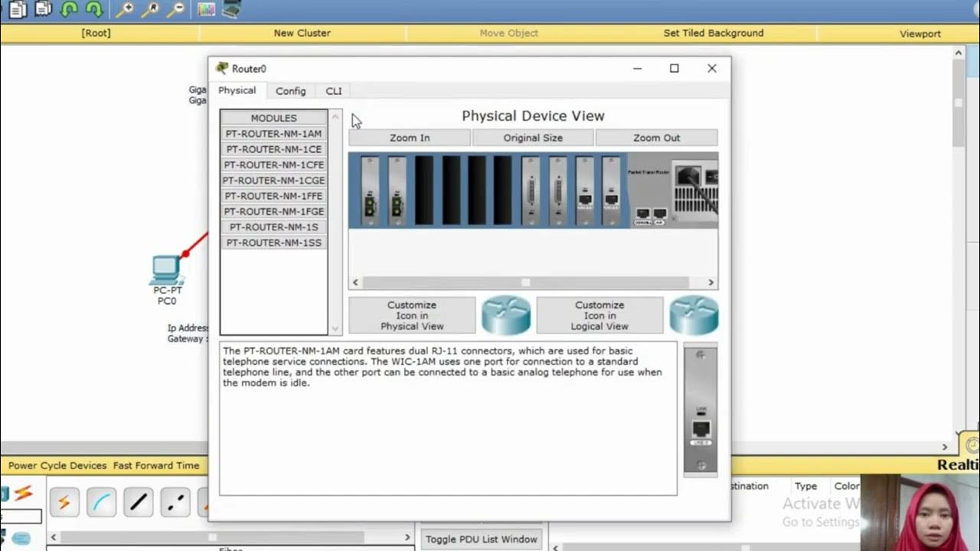Select PT-ROUTER-NM-1S module
This screenshot has height=551, width=980.
pyautogui.click(x=273, y=227)
